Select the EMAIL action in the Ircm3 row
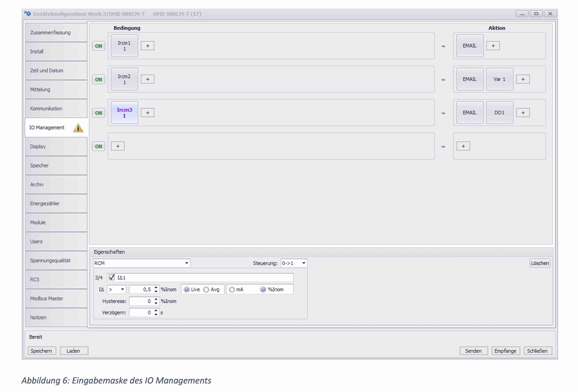578x392 pixels. (x=470, y=113)
